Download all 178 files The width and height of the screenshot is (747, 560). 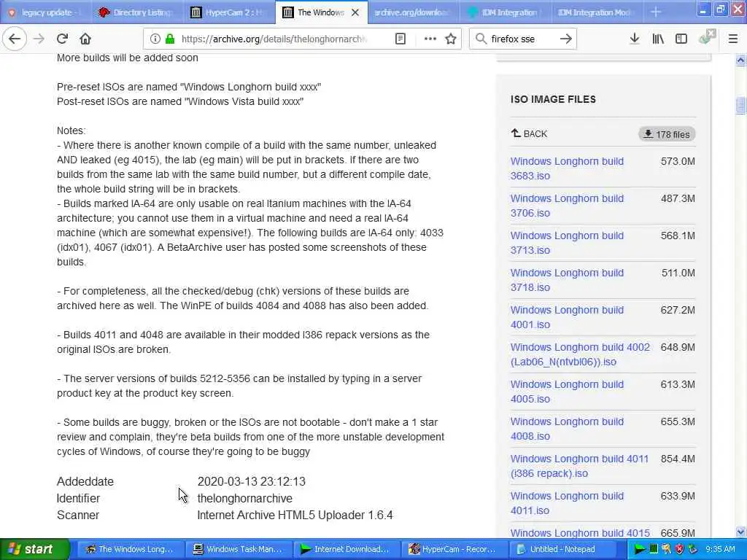667,134
